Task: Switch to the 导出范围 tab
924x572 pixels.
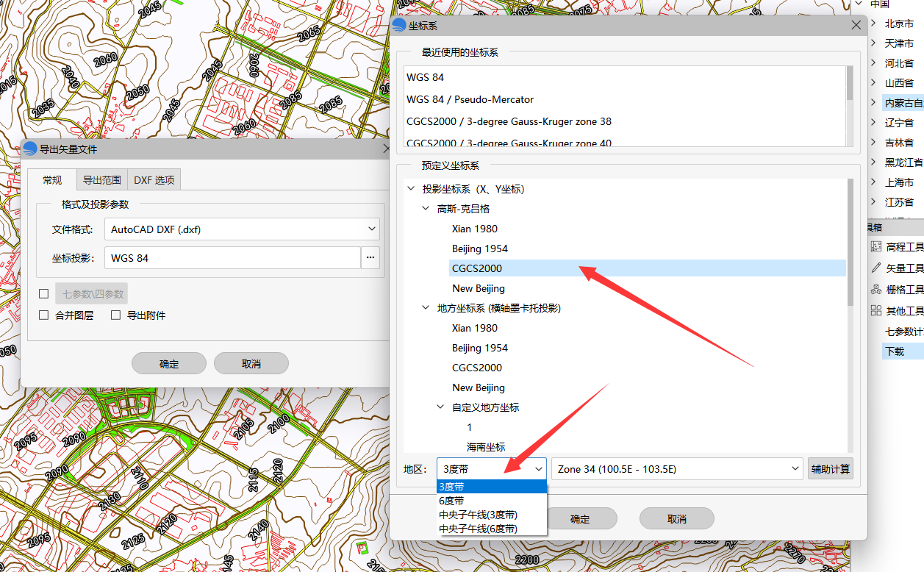Action: coord(101,180)
